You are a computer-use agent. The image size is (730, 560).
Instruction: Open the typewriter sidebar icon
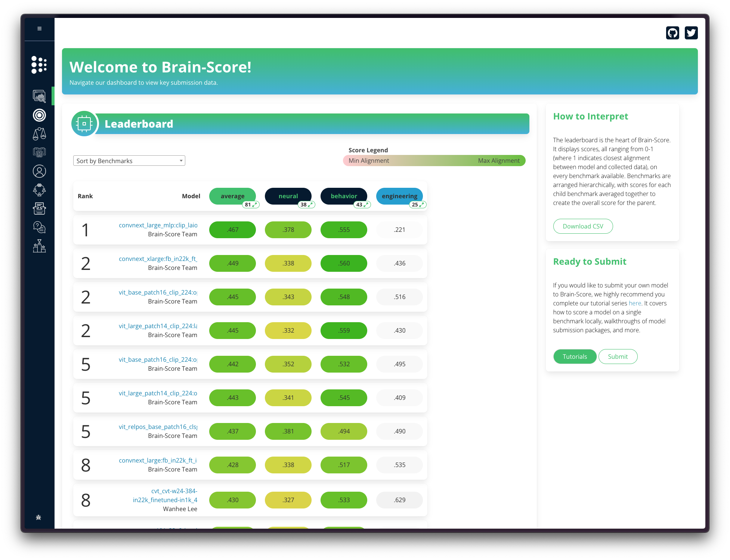pyautogui.click(x=39, y=209)
